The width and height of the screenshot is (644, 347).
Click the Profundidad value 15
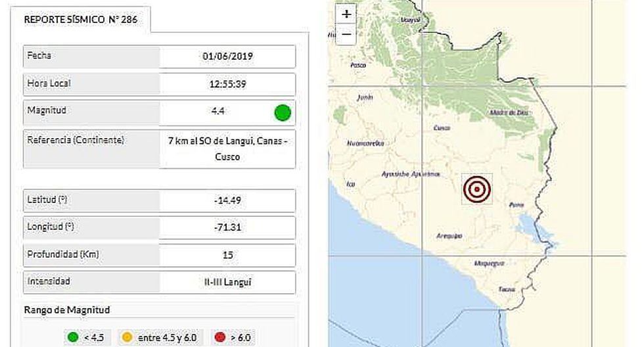coord(227,255)
